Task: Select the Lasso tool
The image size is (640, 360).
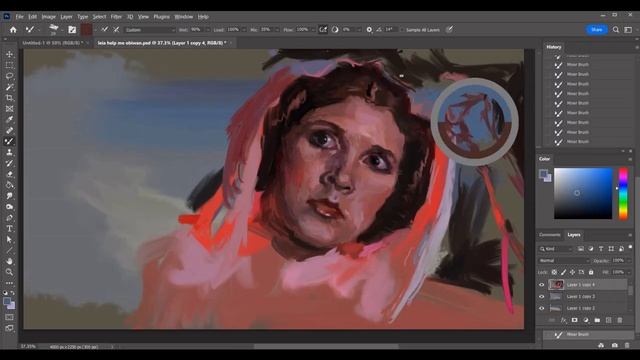Action: pyautogui.click(x=9, y=76)
